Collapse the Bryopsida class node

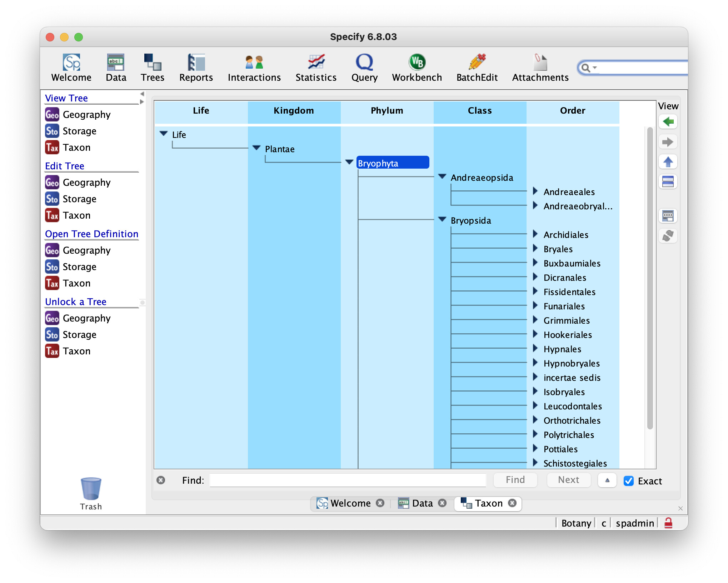[442, 220]
